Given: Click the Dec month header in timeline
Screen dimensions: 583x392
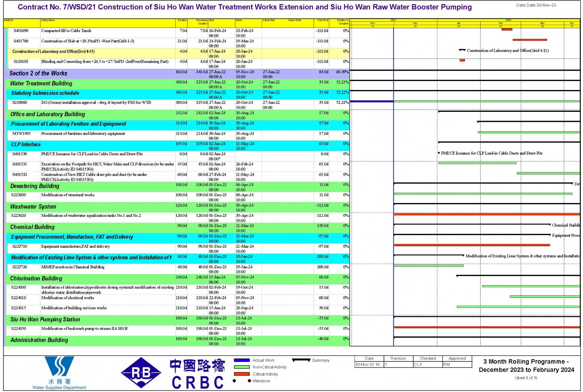Looking at the screenshot, I should (x=415, y=23).
